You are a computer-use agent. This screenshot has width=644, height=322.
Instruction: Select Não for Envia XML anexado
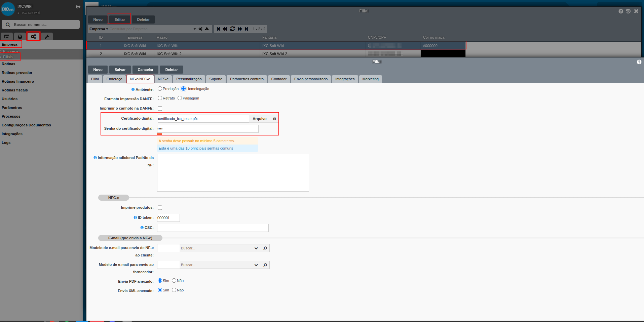(174, 290)
